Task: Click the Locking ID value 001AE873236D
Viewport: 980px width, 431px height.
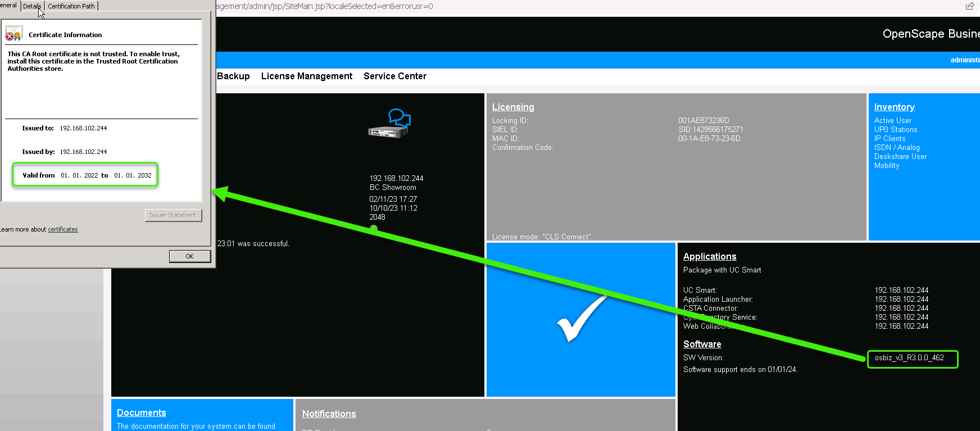Action: click(704, 121)
